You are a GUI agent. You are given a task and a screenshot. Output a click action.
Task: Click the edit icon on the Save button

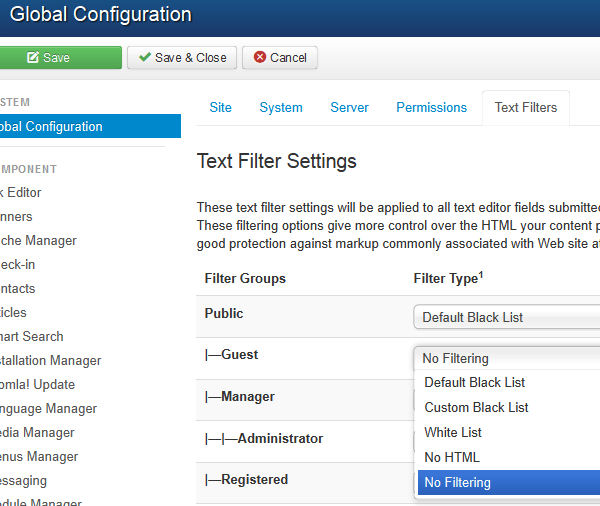[33, 58]
